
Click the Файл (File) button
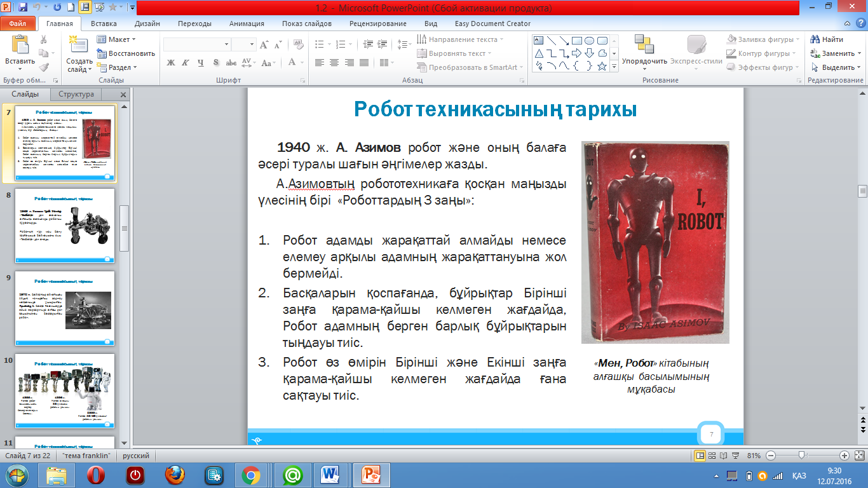pyautogui.click(x=18, y=24)
